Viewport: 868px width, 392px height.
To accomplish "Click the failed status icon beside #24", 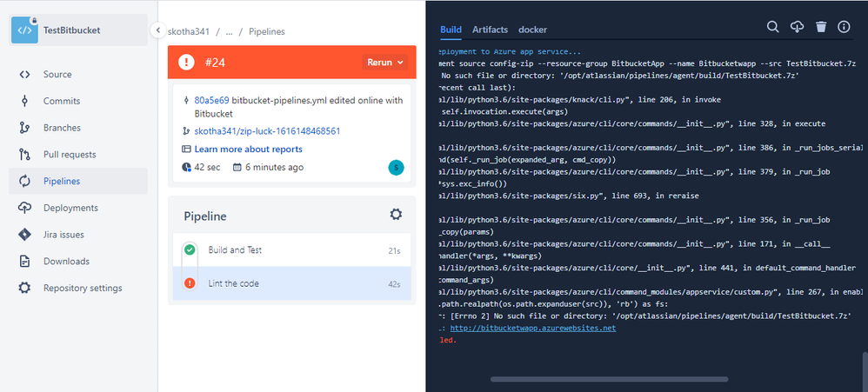I will point(186,63).
